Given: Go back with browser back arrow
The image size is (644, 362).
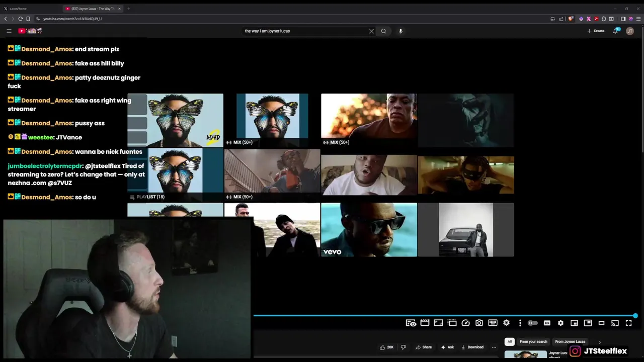Looking at the screenshot, I should tap(6, 19).
